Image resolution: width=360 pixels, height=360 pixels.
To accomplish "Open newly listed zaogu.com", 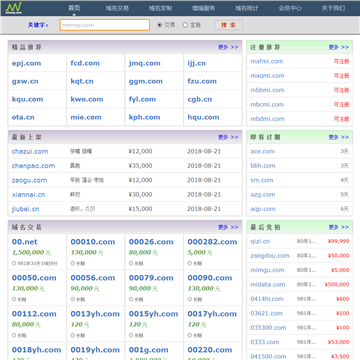I will pos(29,180).
